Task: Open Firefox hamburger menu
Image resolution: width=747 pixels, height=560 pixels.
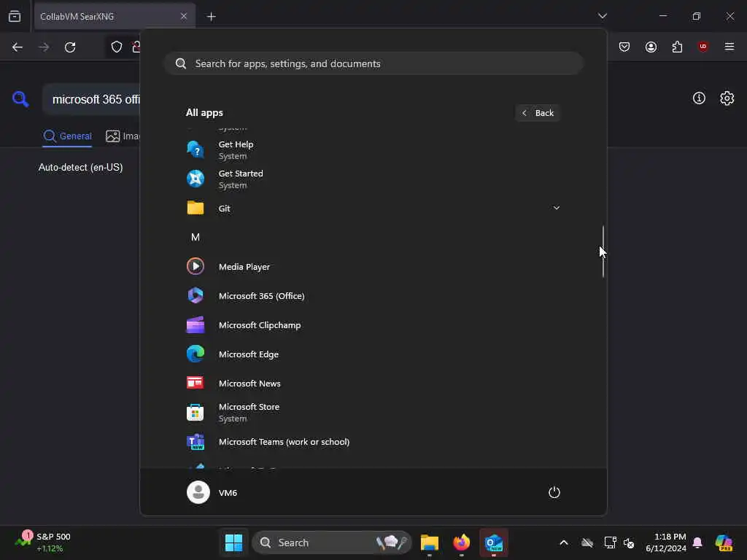Action: (x=729, y=47)
